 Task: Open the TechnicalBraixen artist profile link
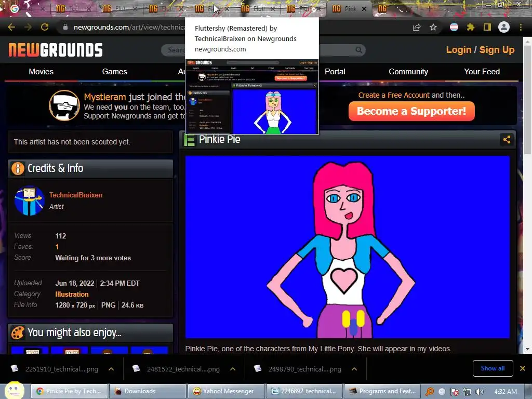tap(76, 195)
